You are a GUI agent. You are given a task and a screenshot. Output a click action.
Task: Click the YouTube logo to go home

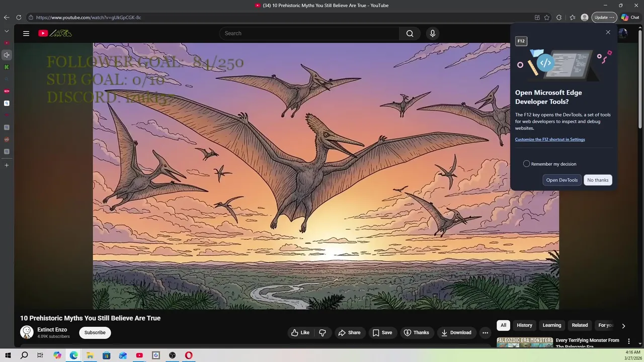(x=55, y=33)
